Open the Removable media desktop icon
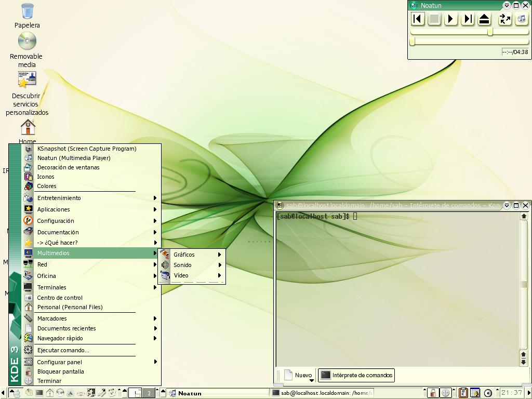This screenshot has height=399, width=532. [x=26, y=50]
